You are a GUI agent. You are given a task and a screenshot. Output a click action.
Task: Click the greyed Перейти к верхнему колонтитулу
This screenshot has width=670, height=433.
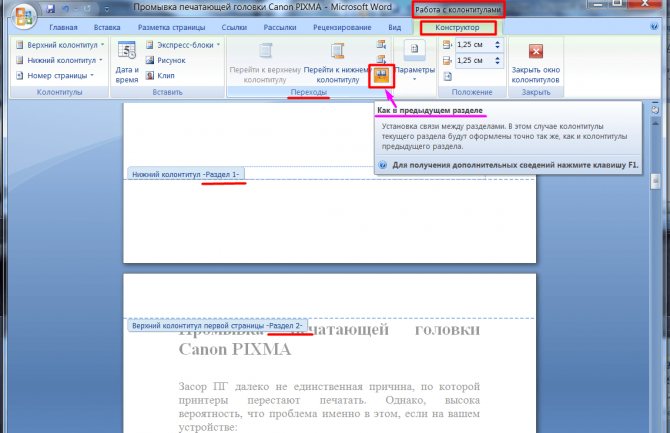[265, 63]
